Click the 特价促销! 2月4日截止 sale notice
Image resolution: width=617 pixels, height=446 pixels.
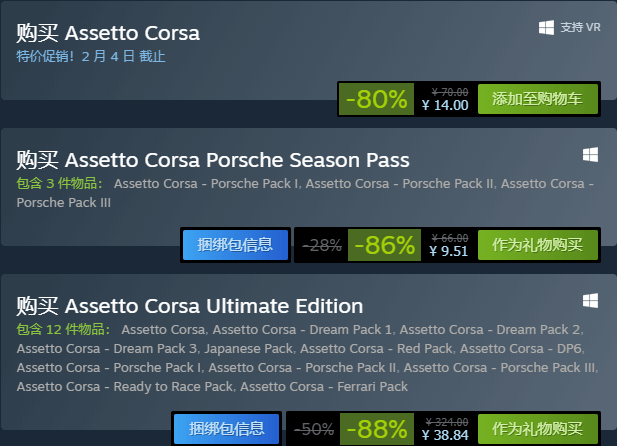pyautogui.click(x=91, y=56)
